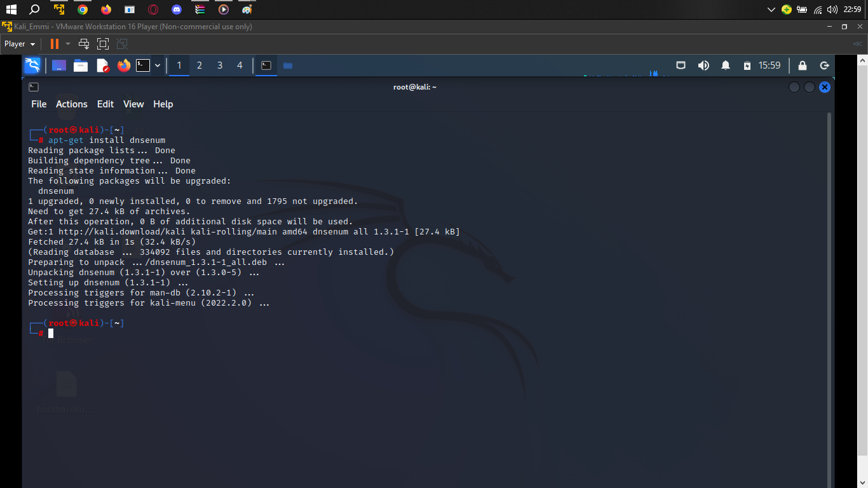The width and height of the screenshot is (868, 488).
Task: Select the terminal window button in Kali panel
Action: [x=266, y=65]
